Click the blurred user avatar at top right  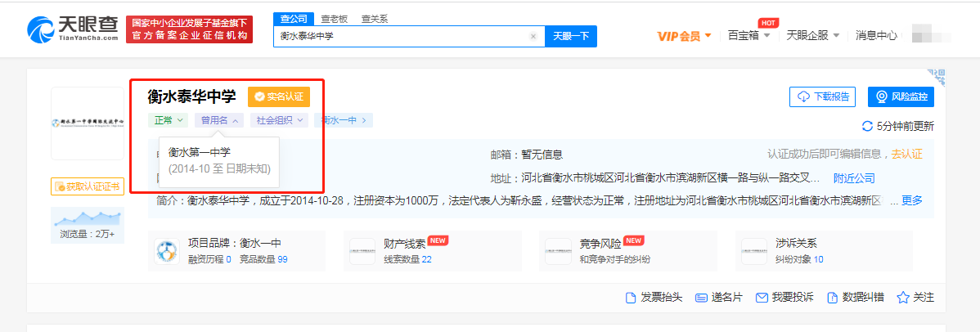click(931, 35)
